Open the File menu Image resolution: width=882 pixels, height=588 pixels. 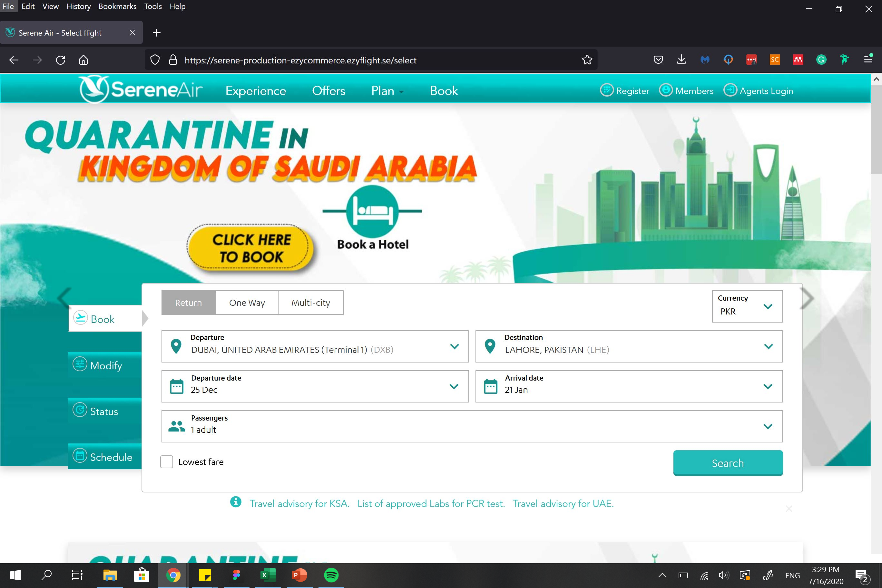(x=8, y=6)
